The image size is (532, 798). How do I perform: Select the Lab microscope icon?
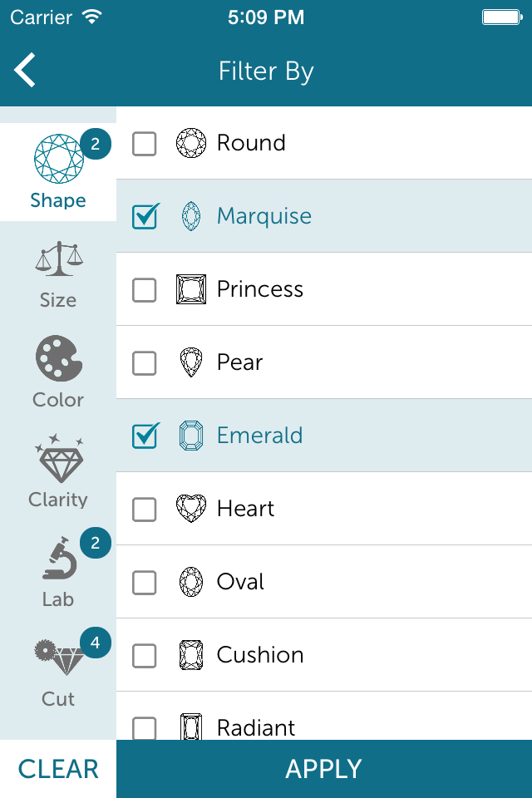pos(58,559)
